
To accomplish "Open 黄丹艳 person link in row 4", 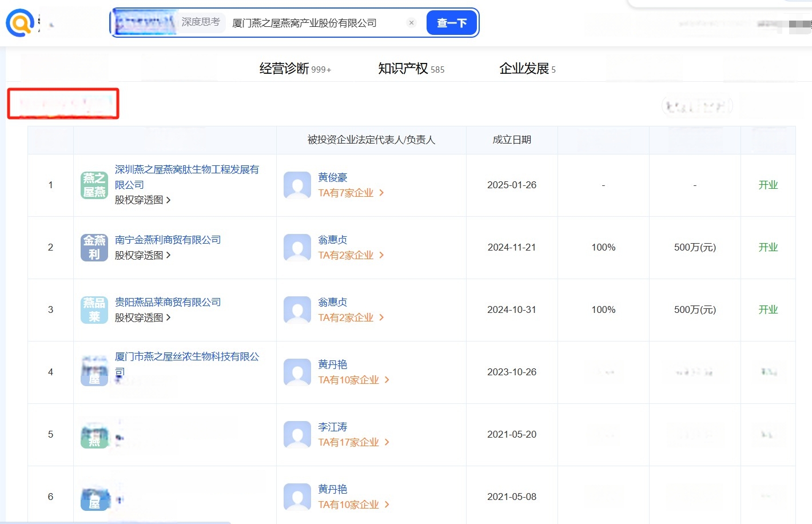I will 333,364.
